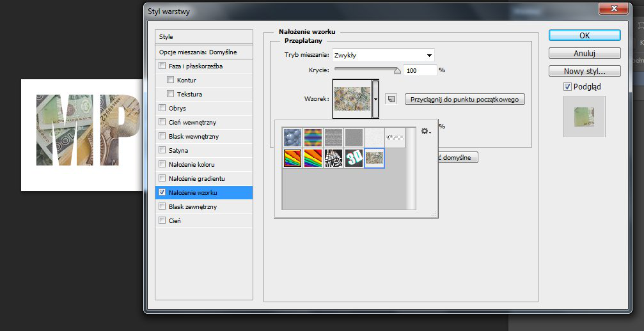Pick the gray horizontal lines pattern
This screenshot has height=331, width=644.
pyautogui.click(x=333, y=137)
